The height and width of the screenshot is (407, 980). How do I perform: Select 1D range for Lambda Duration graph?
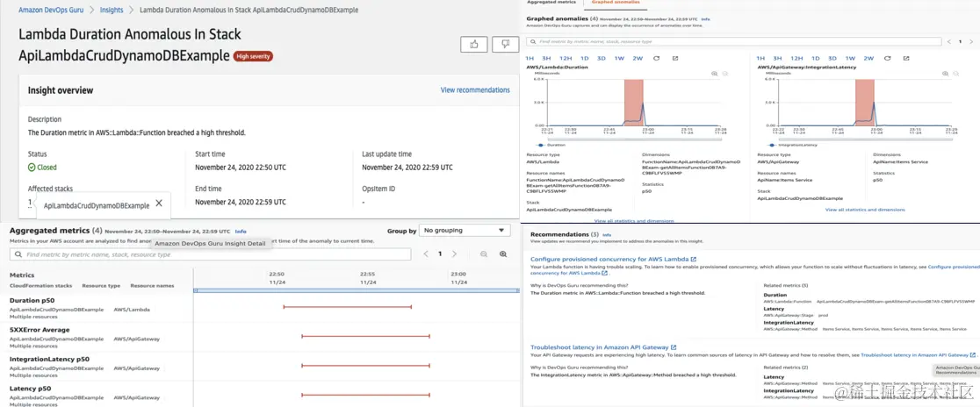(584, 58)
